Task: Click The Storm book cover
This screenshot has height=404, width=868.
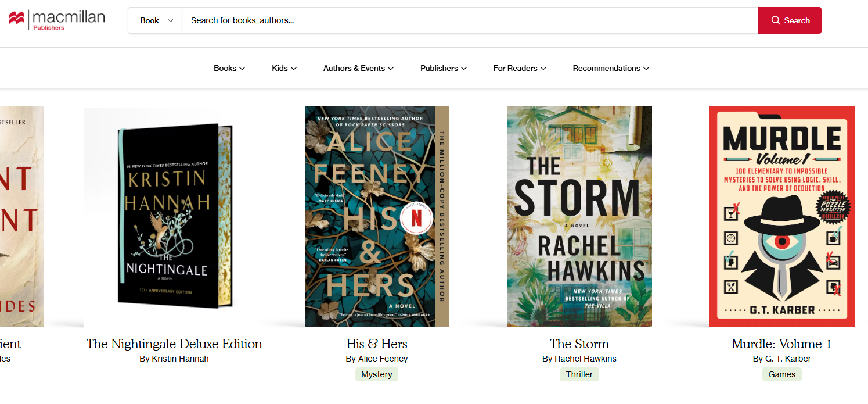Action: tap(579, 216)
